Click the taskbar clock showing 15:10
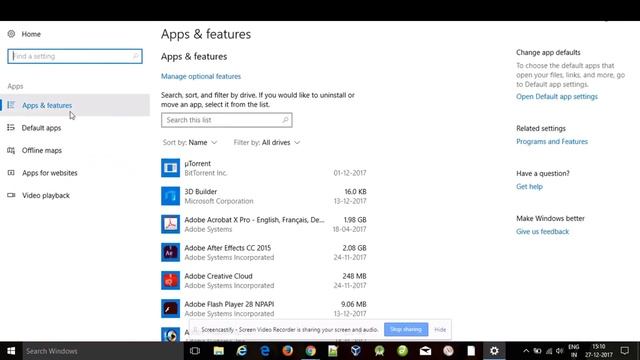640x360 pixels. [599, 351]
